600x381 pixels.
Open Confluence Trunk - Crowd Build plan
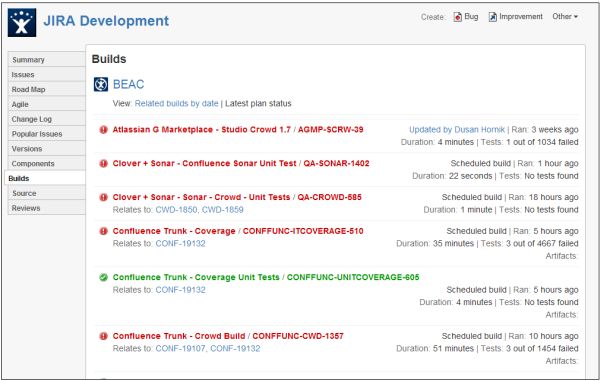(179, 336)
